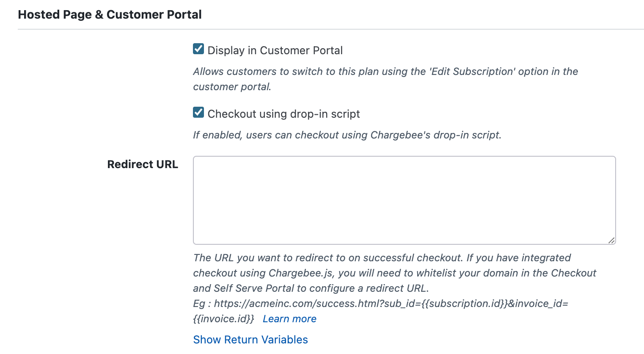Click the Redirect URL field label

pos(143,164)
